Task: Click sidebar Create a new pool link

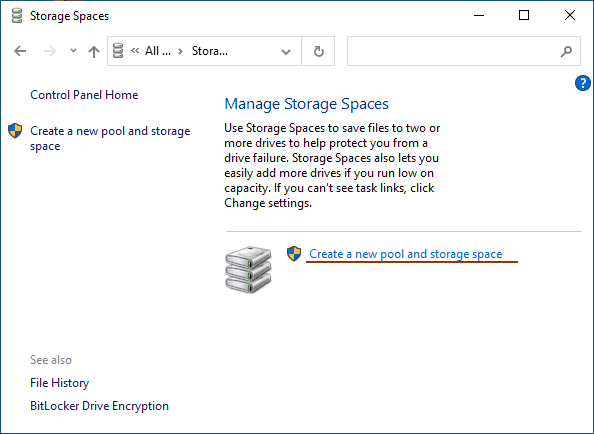Action: [110, 138]
